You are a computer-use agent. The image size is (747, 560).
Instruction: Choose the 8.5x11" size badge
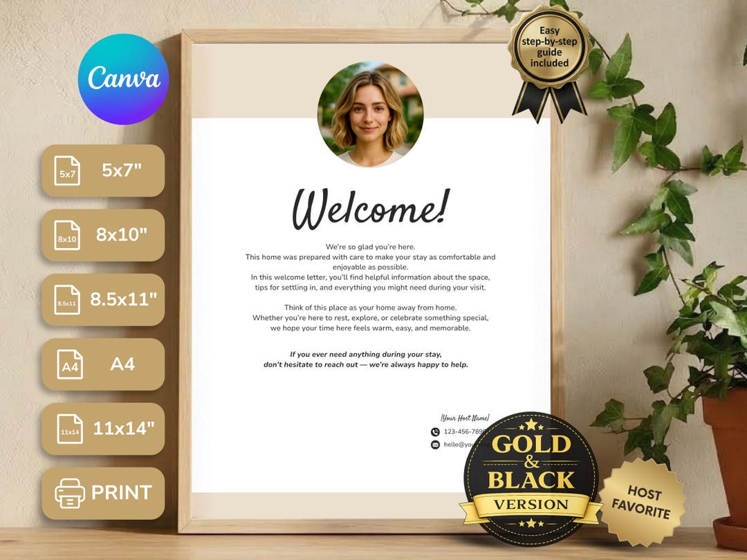click(103, 299)
